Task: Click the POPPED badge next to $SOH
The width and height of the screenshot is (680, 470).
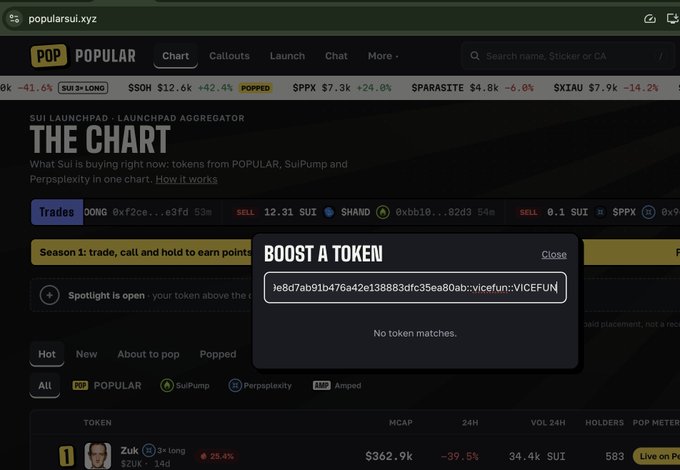Action: [x=255, y=88]
